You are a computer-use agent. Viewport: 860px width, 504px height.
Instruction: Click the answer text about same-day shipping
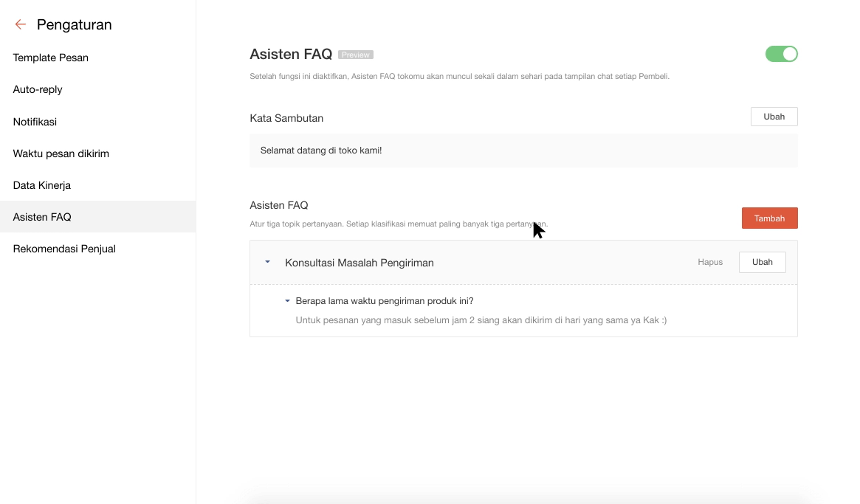click(x=481, y=320)
